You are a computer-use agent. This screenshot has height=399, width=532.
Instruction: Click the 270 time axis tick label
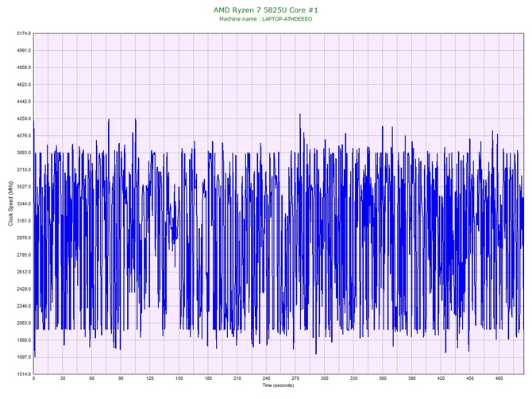pyautogui.click(x=295, y=378)
